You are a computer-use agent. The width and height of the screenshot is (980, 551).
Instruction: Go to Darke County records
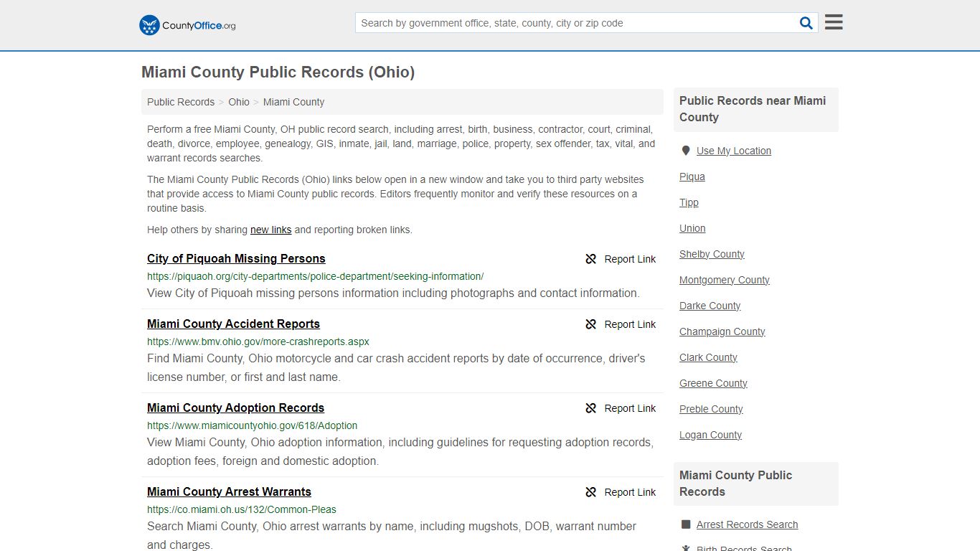tap(710, 306)
